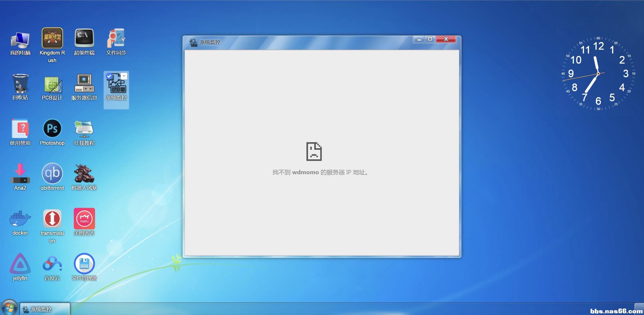Open the 文件同步 file sync icon

(x=116, y=38)
